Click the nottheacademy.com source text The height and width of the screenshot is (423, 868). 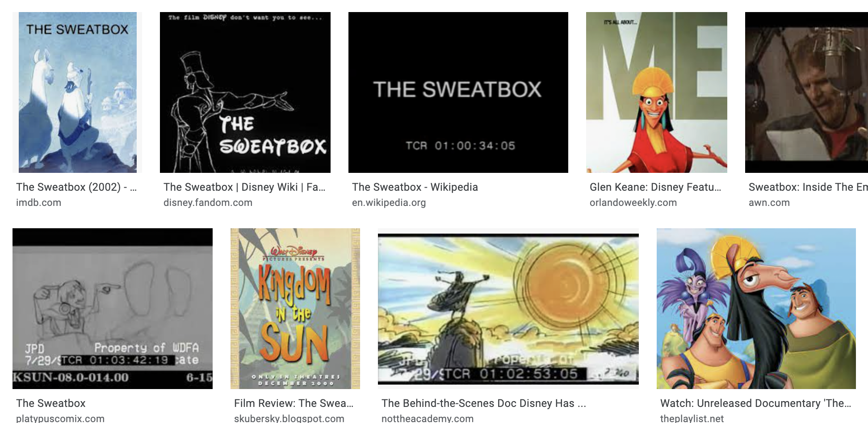point(428,418)
